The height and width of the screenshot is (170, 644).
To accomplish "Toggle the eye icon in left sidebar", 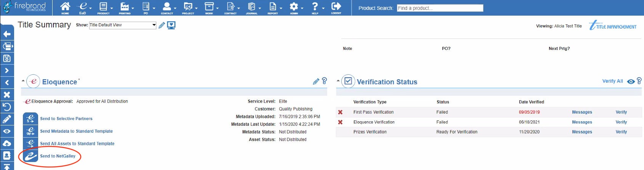I will click(x=7, y=131).
